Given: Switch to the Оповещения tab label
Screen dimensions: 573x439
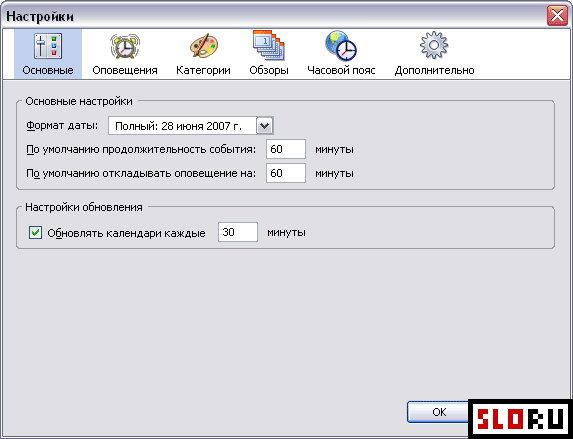Looking at the screenshot, I should (x=125, y=70).
